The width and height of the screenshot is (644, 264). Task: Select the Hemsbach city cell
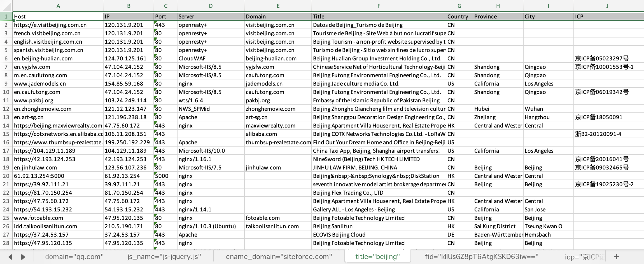(549, 235)
